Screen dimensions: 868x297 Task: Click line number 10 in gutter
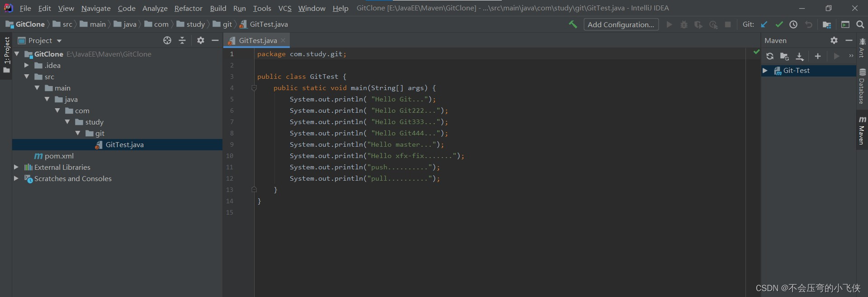tap(230, 156)
